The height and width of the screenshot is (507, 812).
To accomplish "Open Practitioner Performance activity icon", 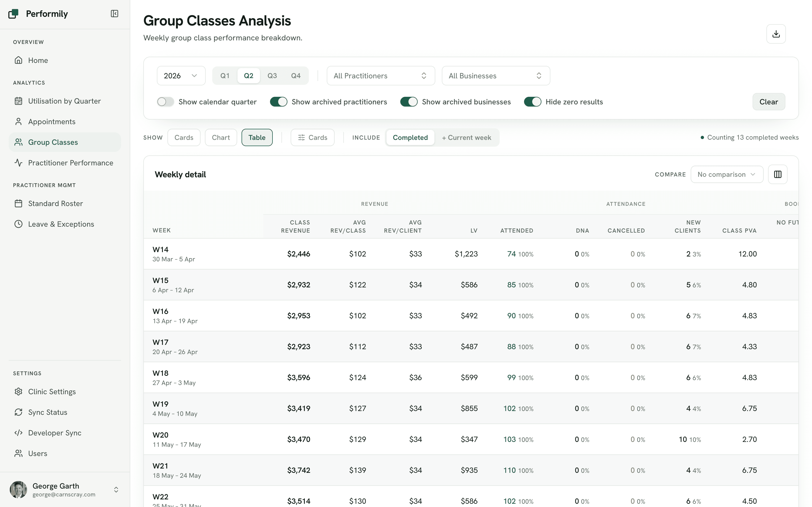I will tap(18, 163).
